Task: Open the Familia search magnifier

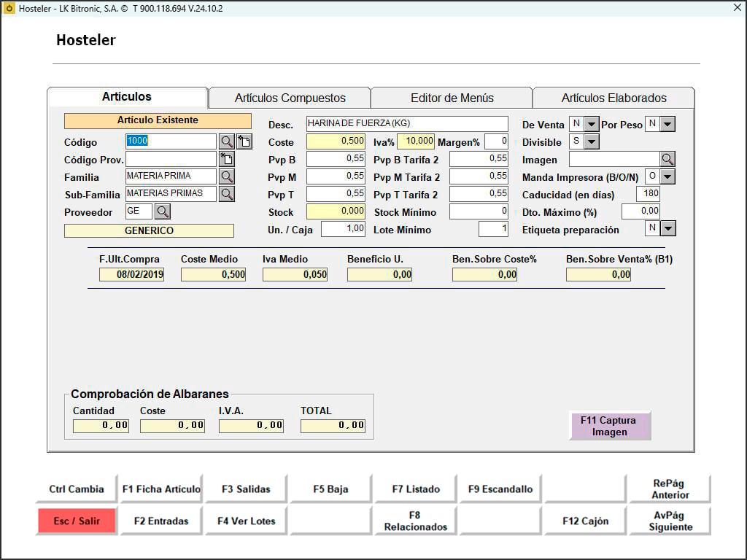Action: point(227,176)
